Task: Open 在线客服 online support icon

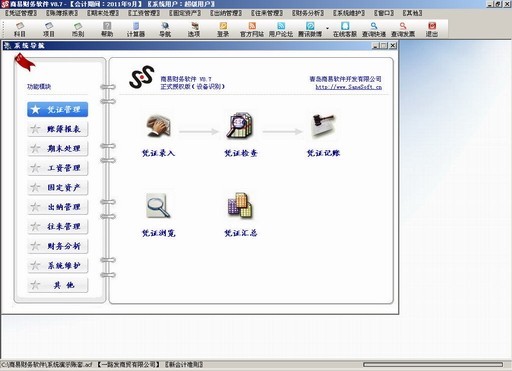Action: [x=345, y=29]
